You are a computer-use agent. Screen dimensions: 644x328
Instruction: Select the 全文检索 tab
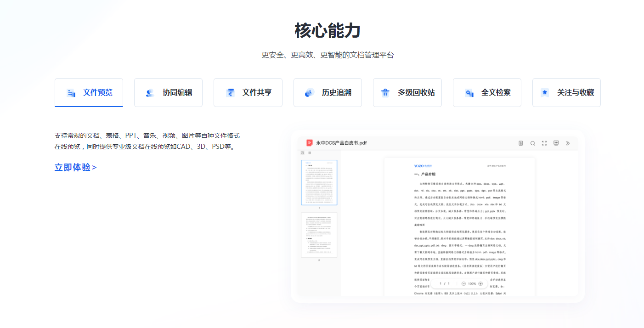[x=487, y=92]
